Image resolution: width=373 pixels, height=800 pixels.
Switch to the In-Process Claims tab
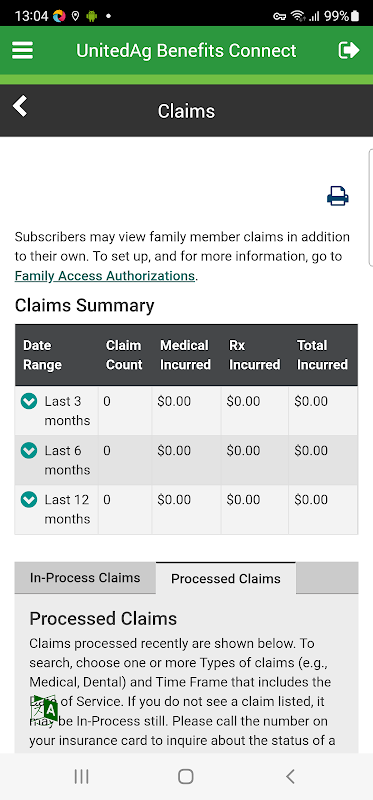click(85, 578)
